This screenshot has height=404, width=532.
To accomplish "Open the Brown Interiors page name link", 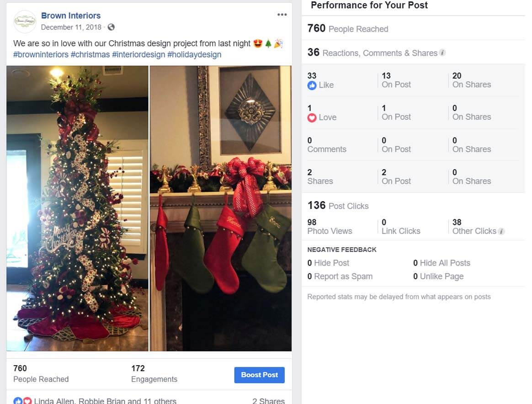I will [70, 16].
